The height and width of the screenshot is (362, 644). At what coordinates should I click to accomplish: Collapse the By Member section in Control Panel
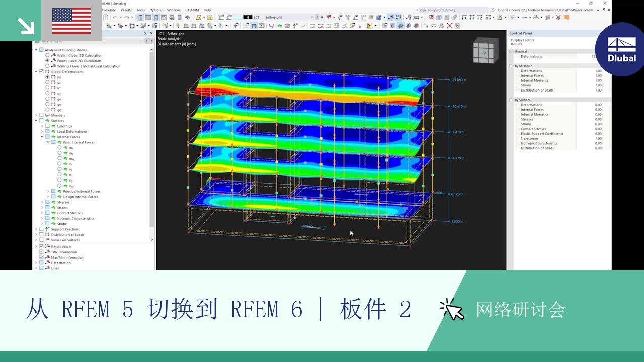pos(511,66)
